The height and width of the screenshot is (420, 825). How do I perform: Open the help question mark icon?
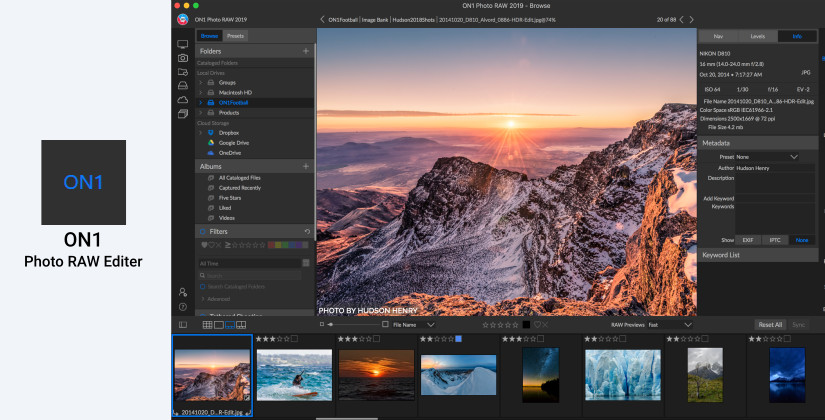coord(183,306)
